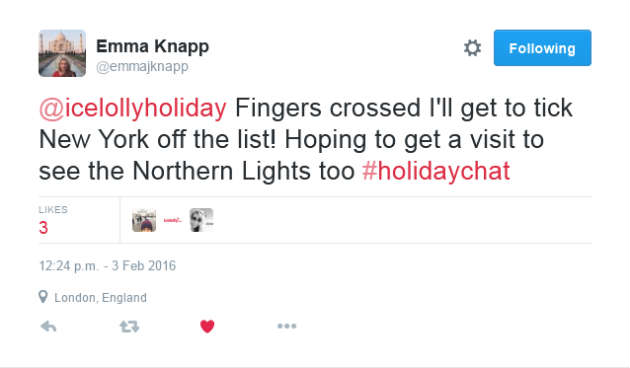Open the three-dot more options menu
The image size is (630, 368).
[x=287, y=326]
